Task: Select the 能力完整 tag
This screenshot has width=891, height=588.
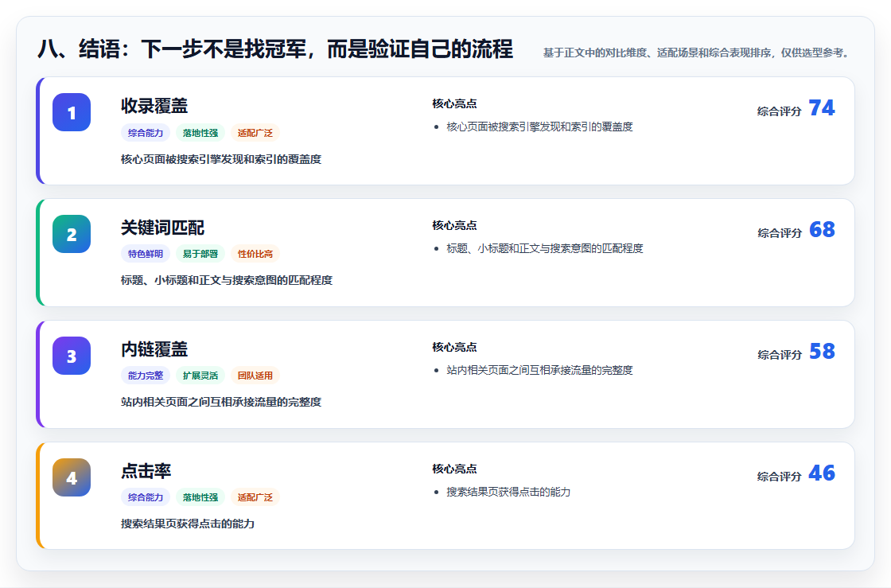Action: 146,375
